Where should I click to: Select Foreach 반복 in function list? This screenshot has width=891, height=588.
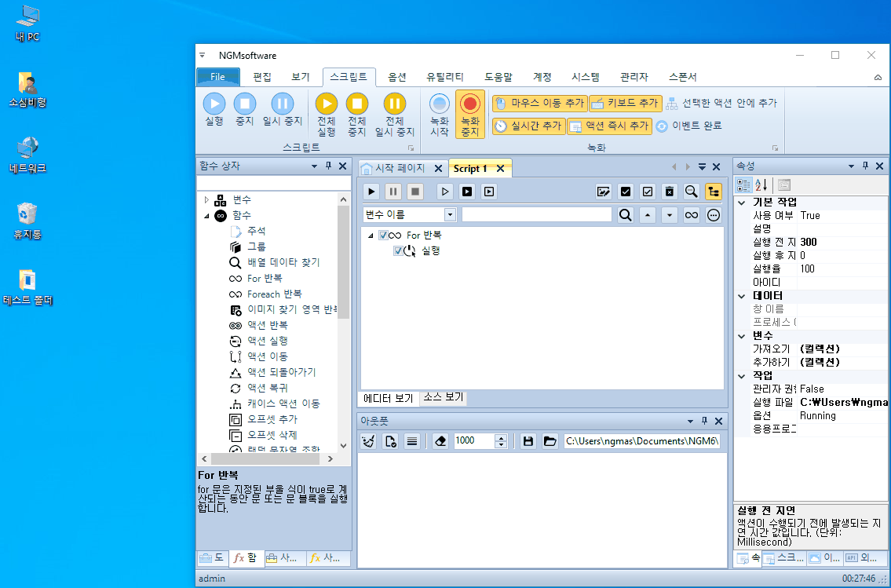275,294
